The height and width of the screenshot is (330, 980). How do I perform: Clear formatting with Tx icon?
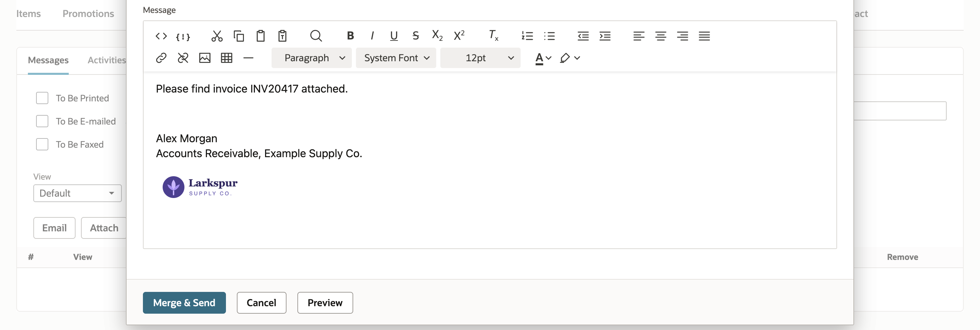tap(493, 36)
